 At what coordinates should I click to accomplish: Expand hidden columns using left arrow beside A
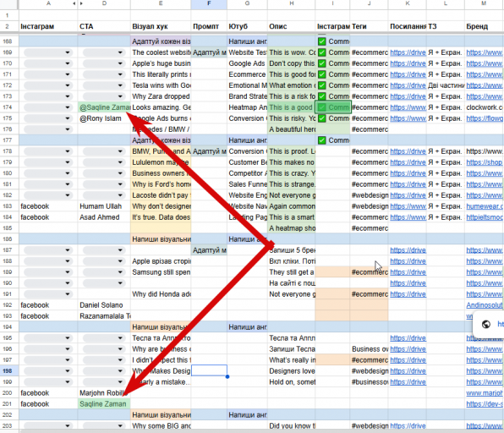pyautogui.click(x=74, y=3)
